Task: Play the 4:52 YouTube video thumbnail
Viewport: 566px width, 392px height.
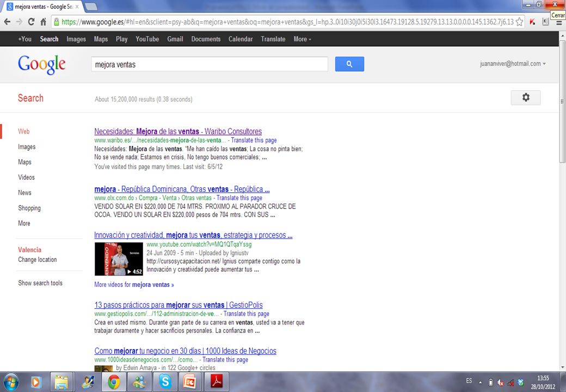Action: [x=119, y=259]
